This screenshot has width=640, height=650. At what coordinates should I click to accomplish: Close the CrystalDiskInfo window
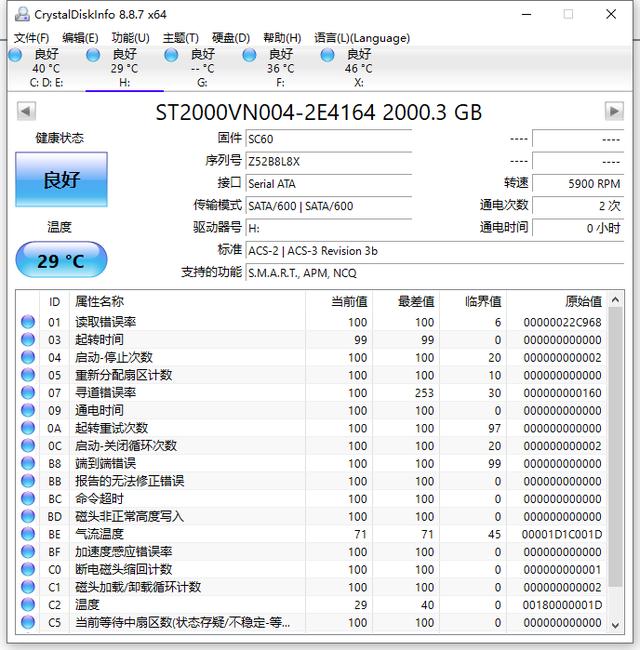click(x=611, y=15)
